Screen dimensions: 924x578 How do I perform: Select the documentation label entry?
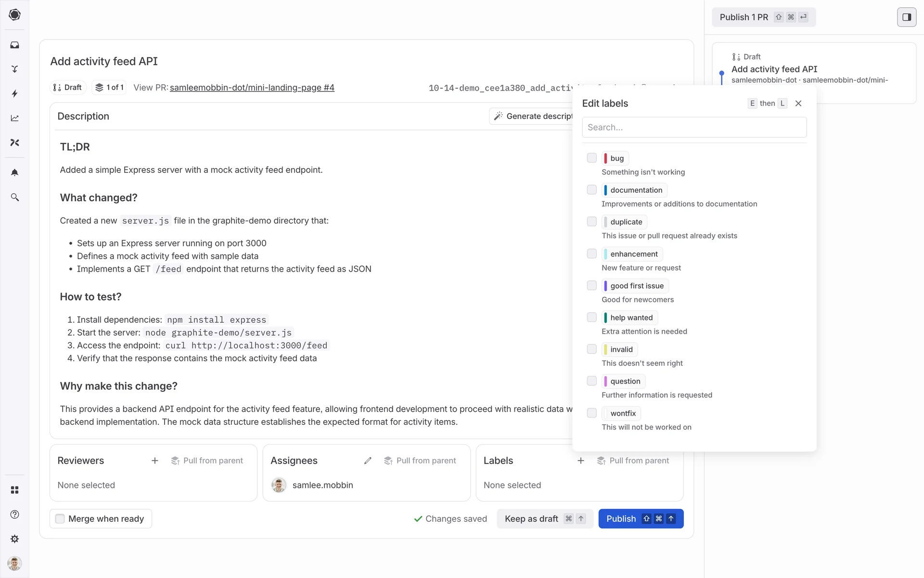[636, 190]
